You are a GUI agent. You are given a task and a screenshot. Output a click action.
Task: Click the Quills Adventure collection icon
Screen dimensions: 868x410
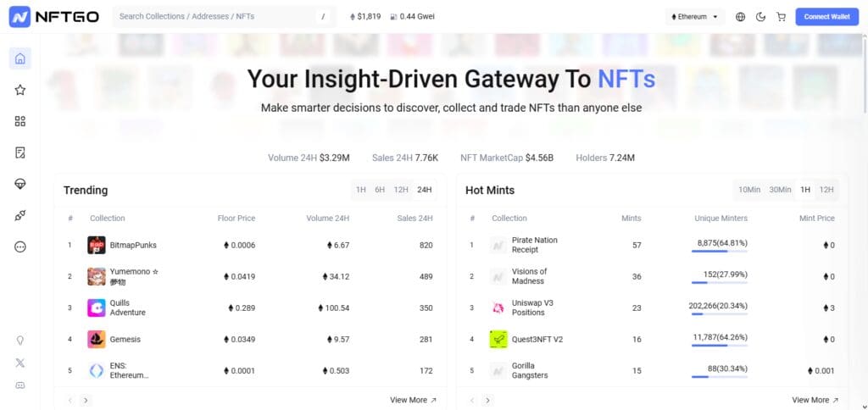97,308
